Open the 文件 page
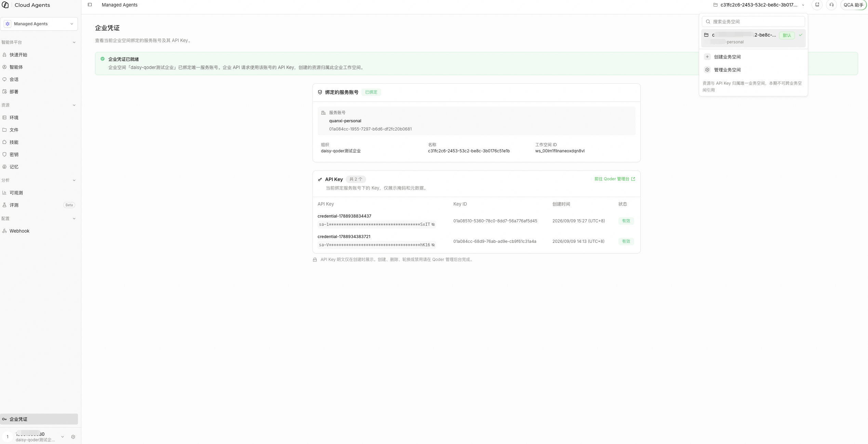This screenshot has width=868, height=444. point(39,130)
